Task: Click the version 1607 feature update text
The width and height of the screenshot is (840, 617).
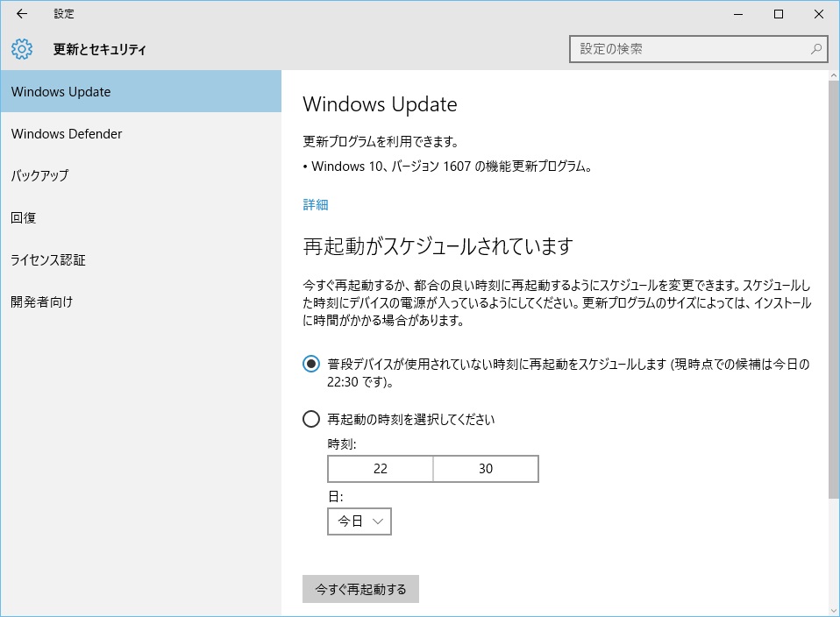Action: pos(452,167)
